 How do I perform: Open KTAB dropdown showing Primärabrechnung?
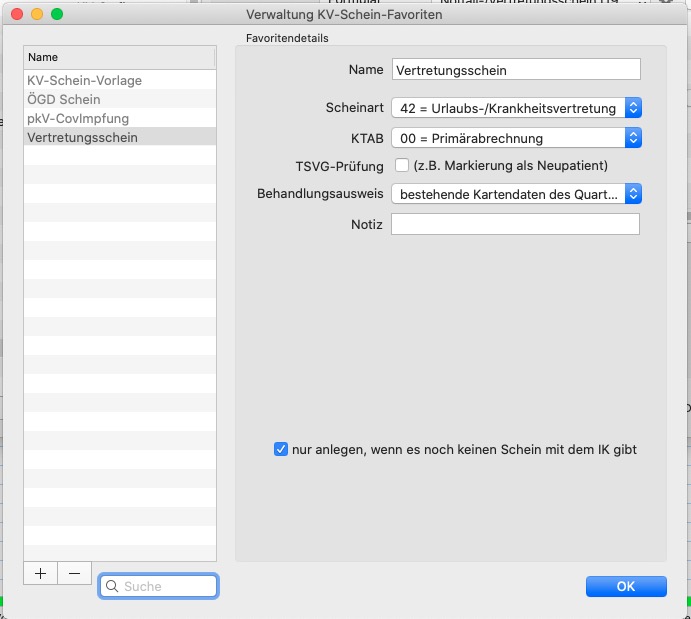(x=516, y=138)
